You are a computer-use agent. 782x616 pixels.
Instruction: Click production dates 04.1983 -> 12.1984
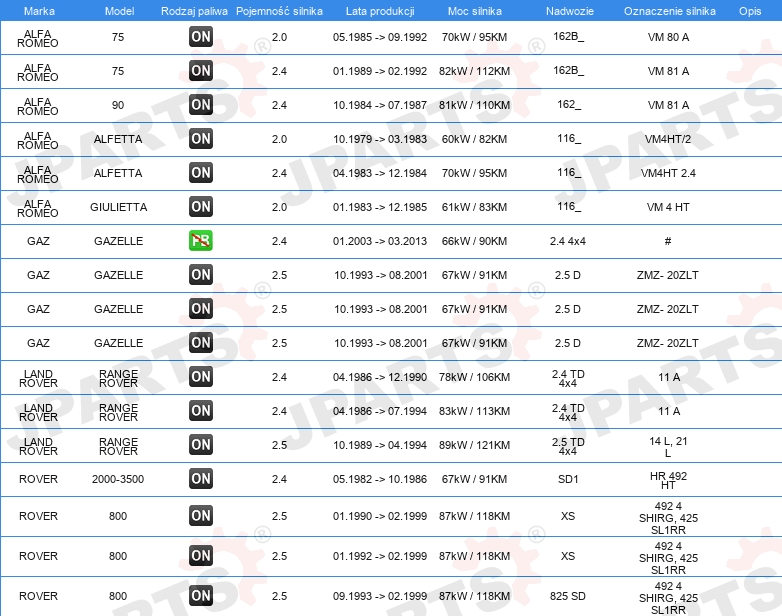pos(380,173)
